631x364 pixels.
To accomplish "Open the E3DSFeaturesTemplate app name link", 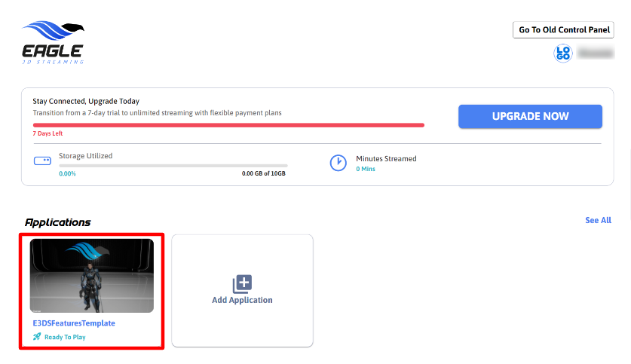I will coord(74,323).
